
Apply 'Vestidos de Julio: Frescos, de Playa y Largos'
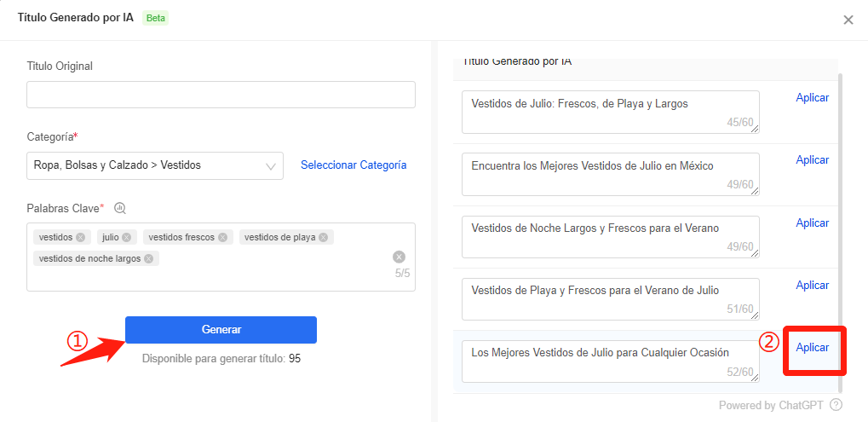812,98
